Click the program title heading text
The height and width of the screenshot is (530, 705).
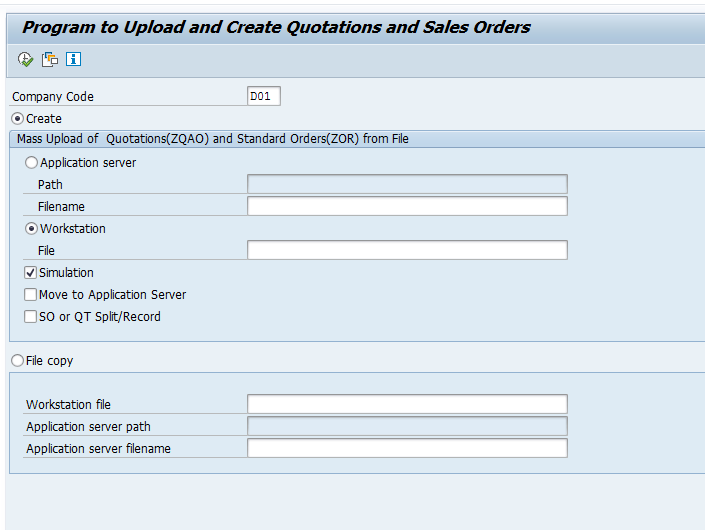[x=276, y=27]
